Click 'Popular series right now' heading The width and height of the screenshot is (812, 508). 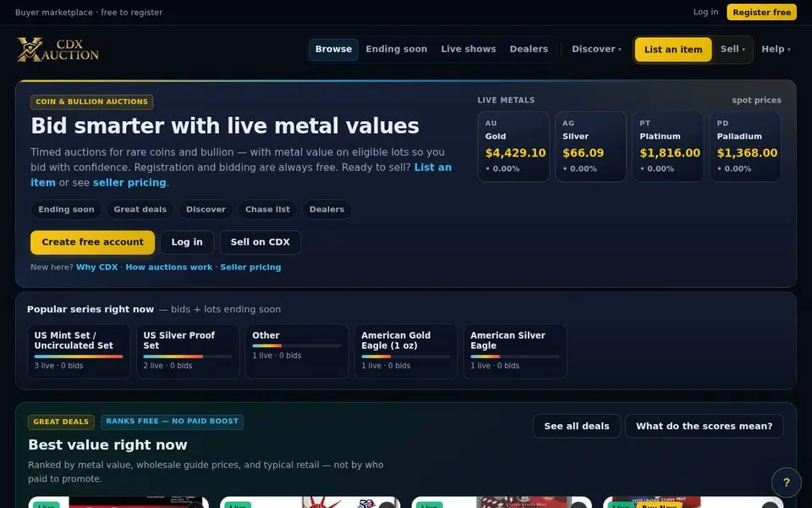(91, 309)
